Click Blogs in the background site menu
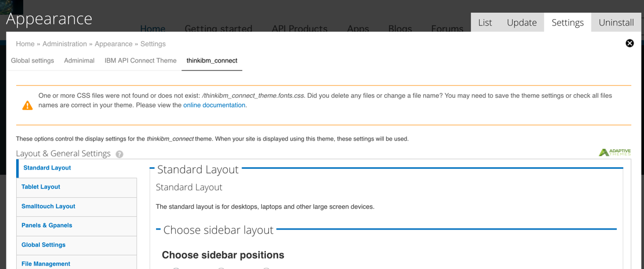644x269 pixels. [400, 28]
